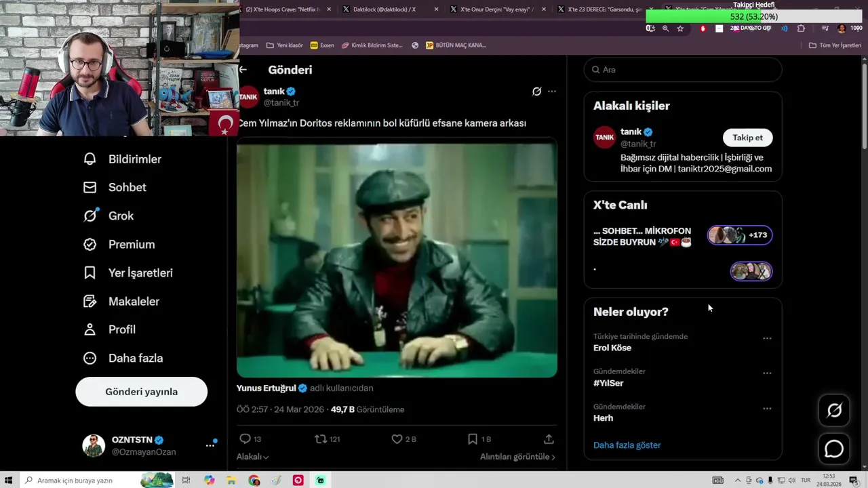Close the Daktilock browser tab
The width and height of the screenshot is (868, 488).
[x=436, y=9]
